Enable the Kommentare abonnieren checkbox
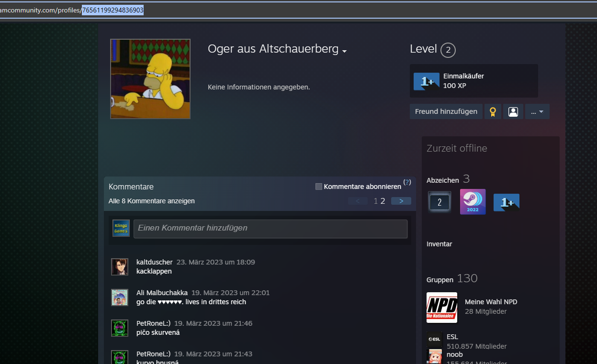Viewport: 597px width, 364px height. tap(319, 187)
